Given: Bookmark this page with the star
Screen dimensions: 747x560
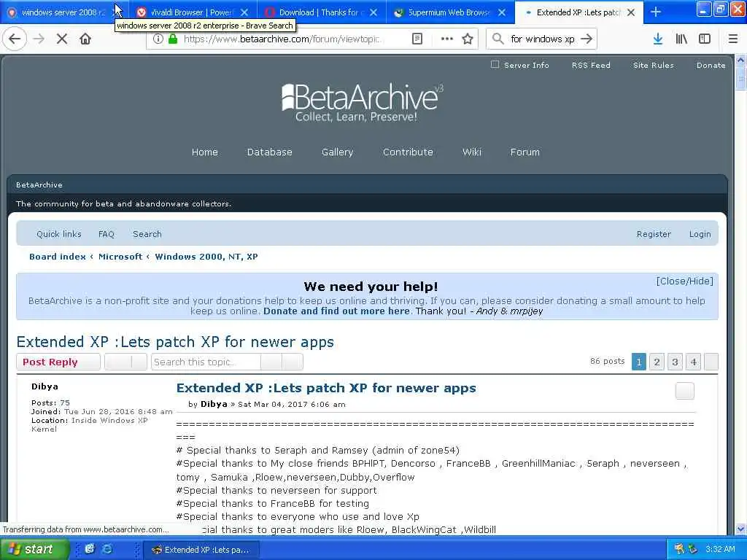Looking at the screenshot, I should (x=468, y=39).
